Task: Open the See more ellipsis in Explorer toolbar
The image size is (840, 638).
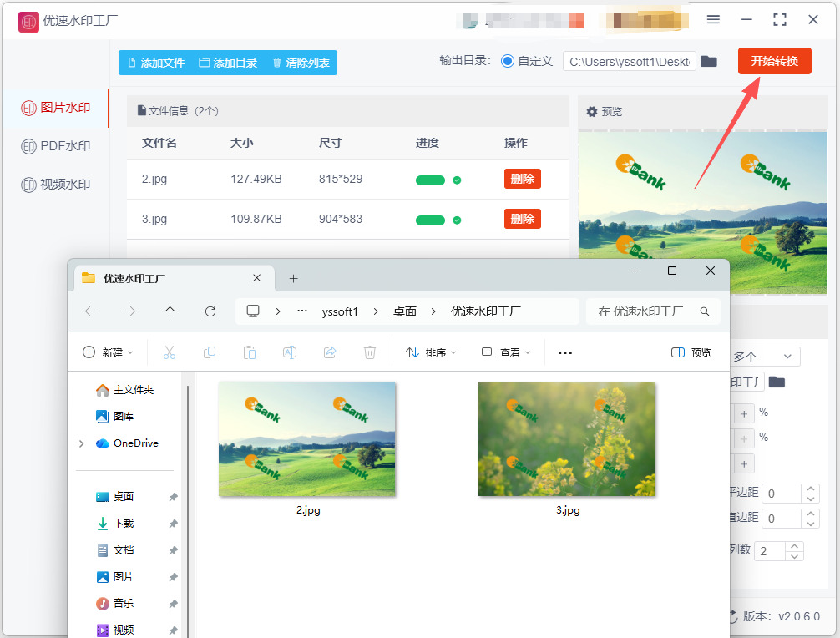Action: tap(565, 352)
